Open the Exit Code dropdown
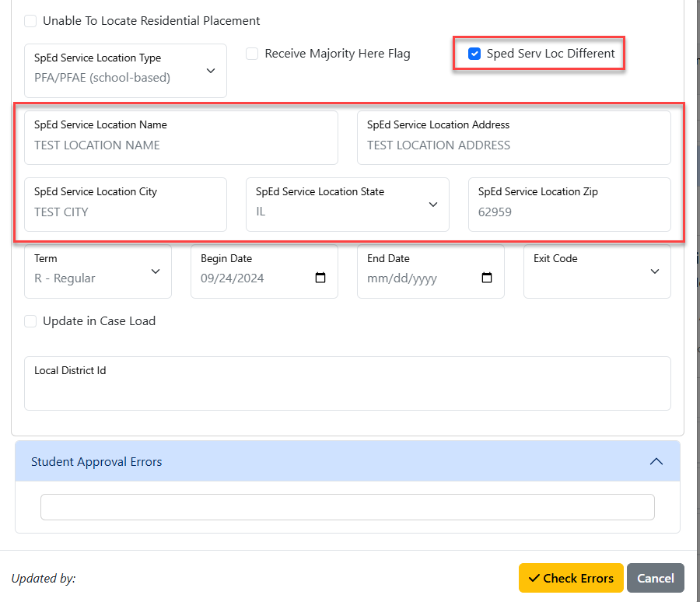The width and height of the screenshot is (700, 602). pos(597,271)
